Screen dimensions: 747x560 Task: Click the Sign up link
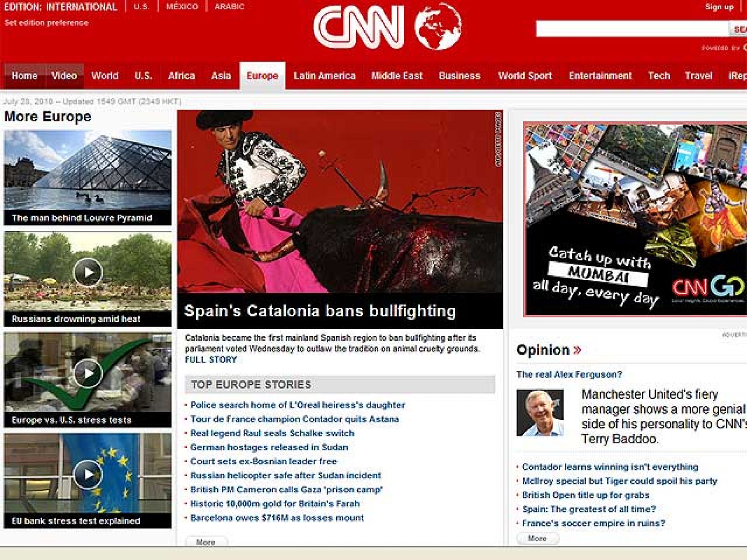720,7
